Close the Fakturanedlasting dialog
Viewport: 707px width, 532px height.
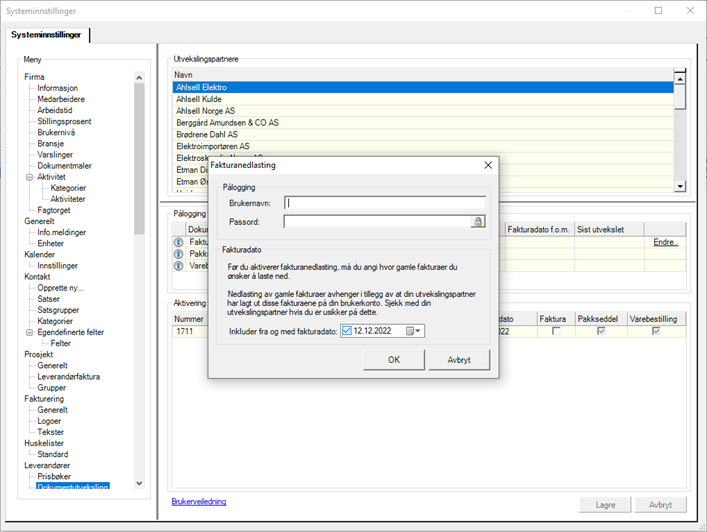tap(488, 165)
